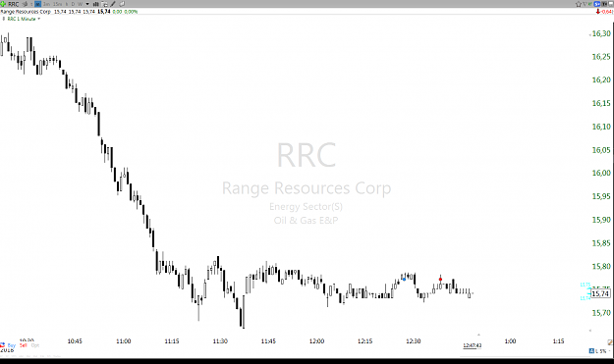Switch to the 15m timeframe
The width and height of the screenshot is (614, 364).
click(x=58, y=4)
